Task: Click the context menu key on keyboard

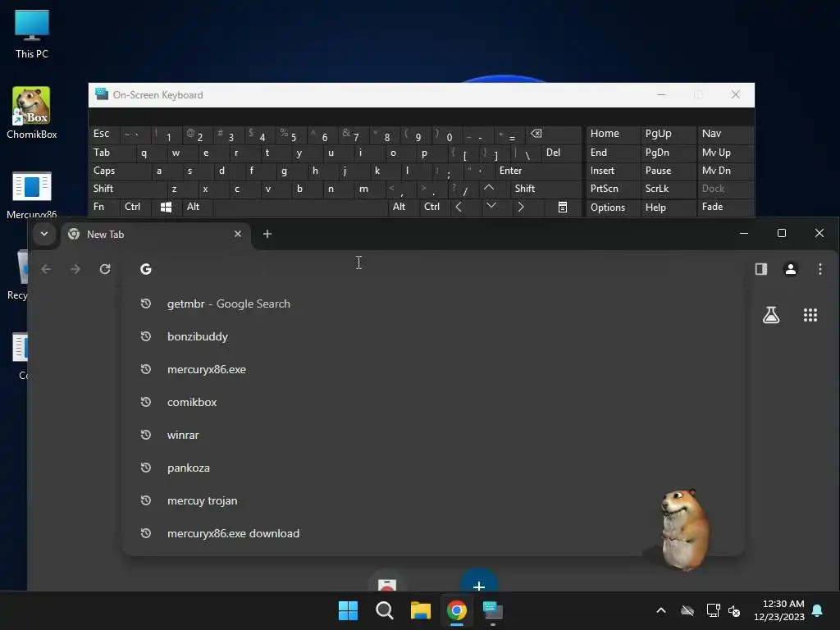Action: (x=563, y=208)
